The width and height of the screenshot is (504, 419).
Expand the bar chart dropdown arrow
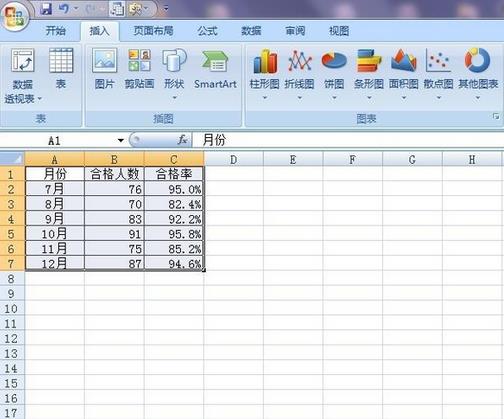(369, 98)
